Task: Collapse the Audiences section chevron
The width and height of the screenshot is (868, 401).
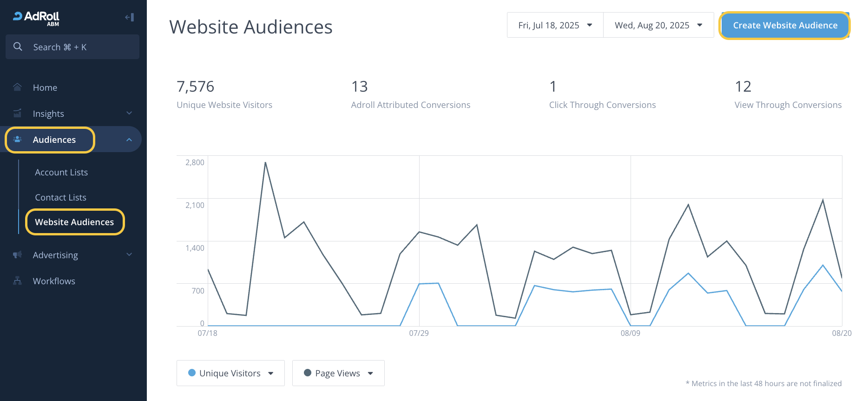Action: (129, 140)
